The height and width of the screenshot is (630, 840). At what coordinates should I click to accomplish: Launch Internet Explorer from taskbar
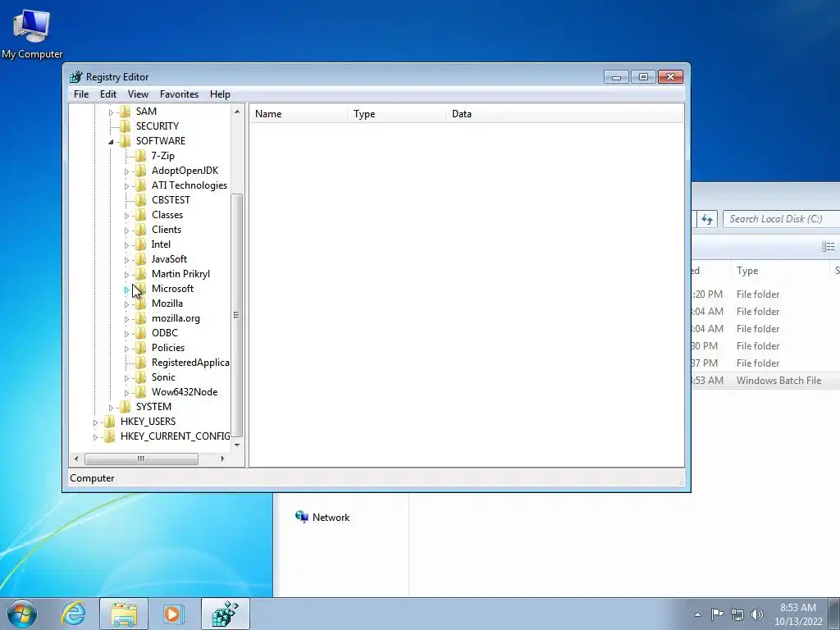pyautogui.click(x=73, y=614)
